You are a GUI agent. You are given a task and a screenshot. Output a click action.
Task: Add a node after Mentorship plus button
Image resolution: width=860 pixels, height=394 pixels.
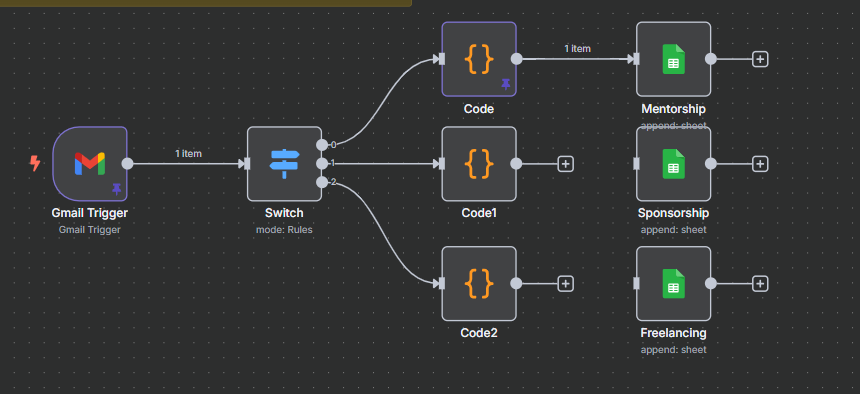[x=760, y=59]
